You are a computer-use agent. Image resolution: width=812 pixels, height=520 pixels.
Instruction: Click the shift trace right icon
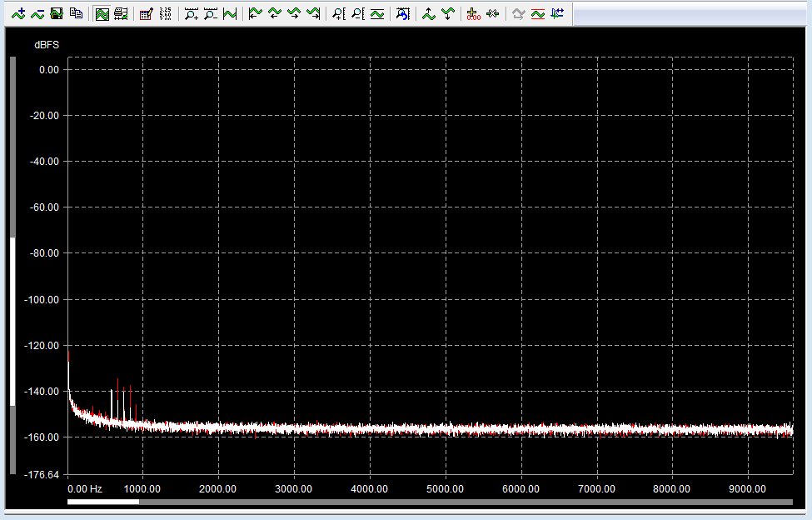(294, 14)
